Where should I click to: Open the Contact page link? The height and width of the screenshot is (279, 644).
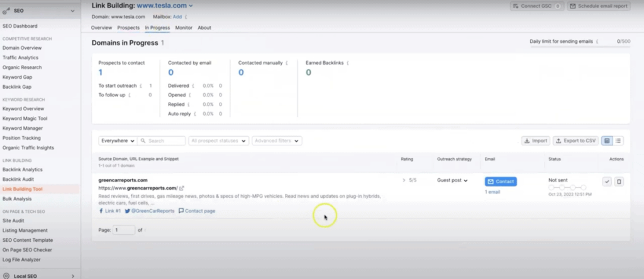click(197, 211)
